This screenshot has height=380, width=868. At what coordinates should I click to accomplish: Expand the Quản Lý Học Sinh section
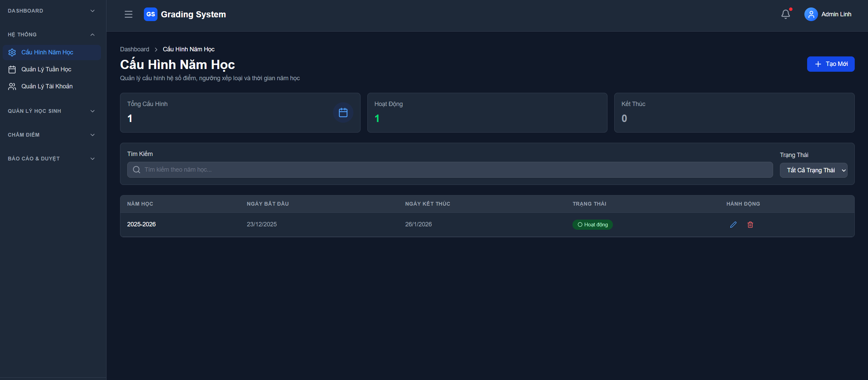tap(92, 111)
